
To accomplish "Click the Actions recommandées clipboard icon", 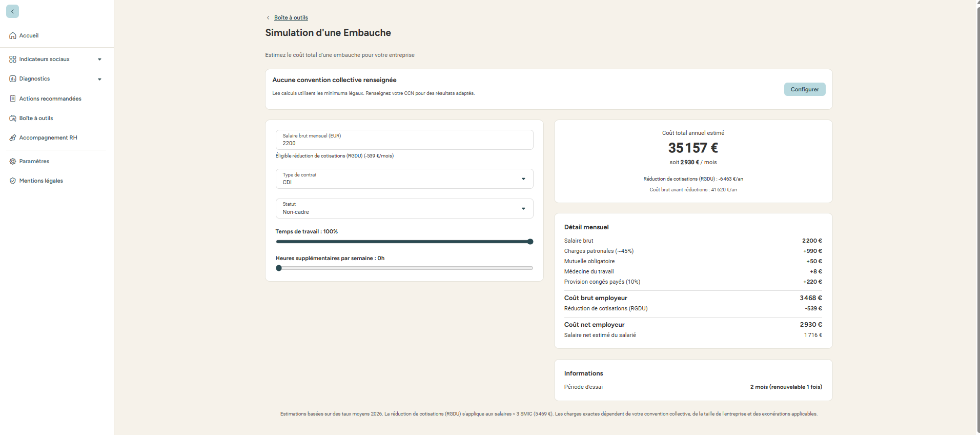I will 13,98.
